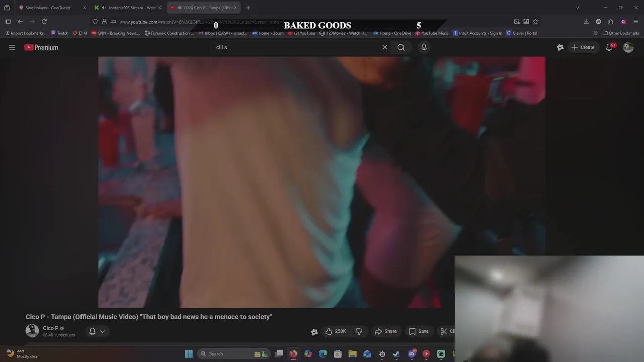Open Intuit Accounts Sign In bookmark
This screenshot has width=644, height=362.
pyautogui.click(x=477, y=33)
